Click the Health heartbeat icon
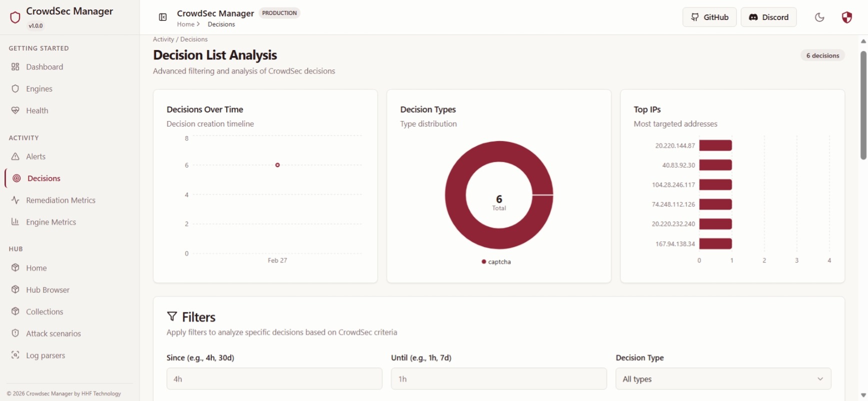The image size is (868, 401). coord(16,110)
